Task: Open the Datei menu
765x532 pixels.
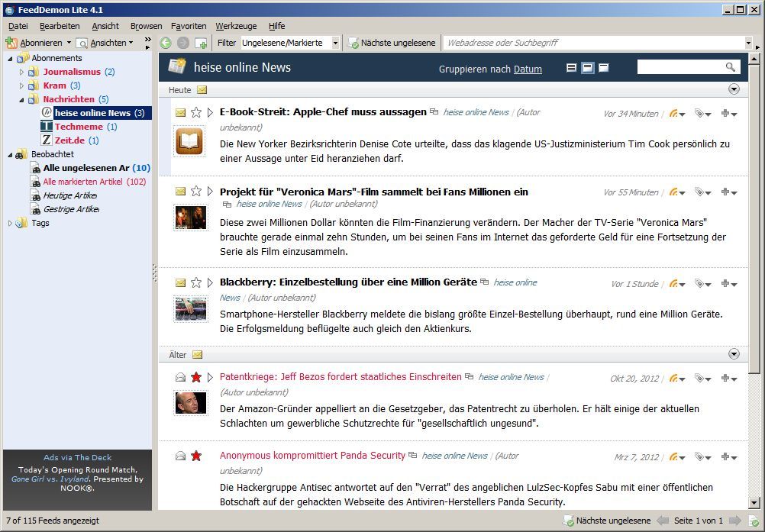Action: click(x=18, y=26)
